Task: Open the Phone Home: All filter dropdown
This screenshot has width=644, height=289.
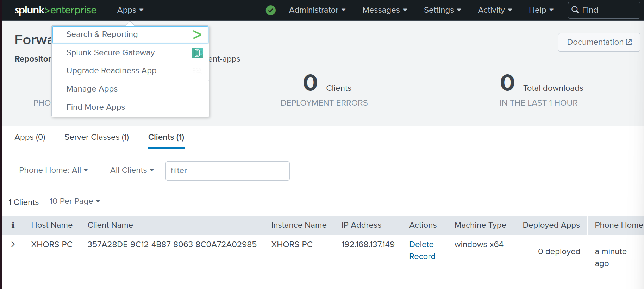Action: click(x=54, y=170)
